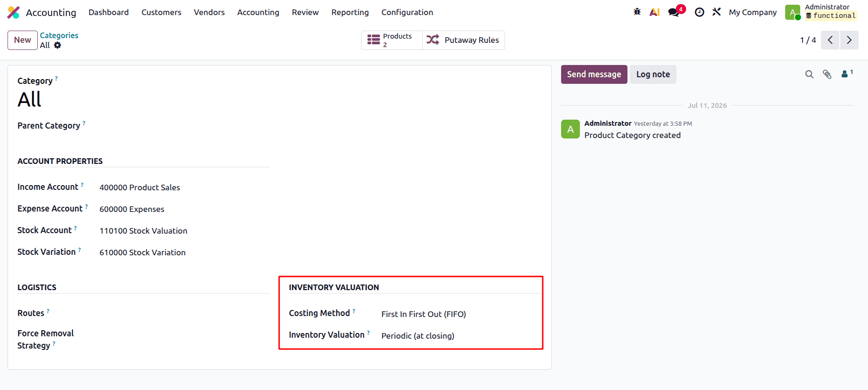The width and height of the screenshot is (868, 390).
Task: Show help tooltip for Costing Method
Action: point(354,311)
